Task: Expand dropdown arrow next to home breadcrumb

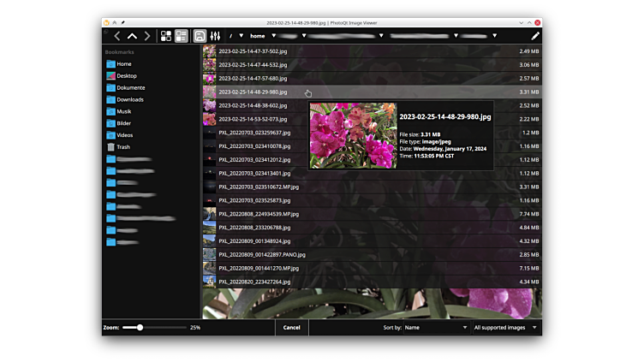Action: click(274, 36)
